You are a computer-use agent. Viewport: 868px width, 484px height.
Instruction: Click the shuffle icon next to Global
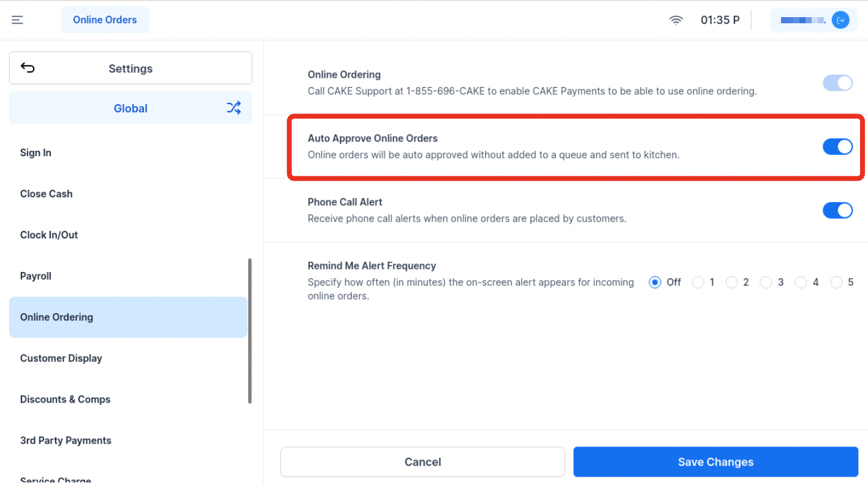(233, 108)
